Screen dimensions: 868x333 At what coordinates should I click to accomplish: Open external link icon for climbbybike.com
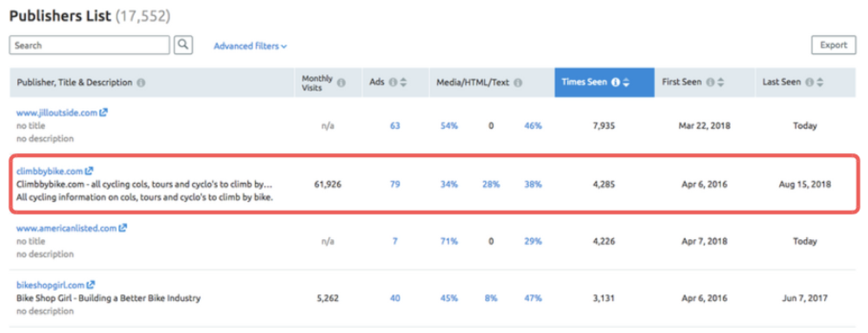tap(89, 171)
